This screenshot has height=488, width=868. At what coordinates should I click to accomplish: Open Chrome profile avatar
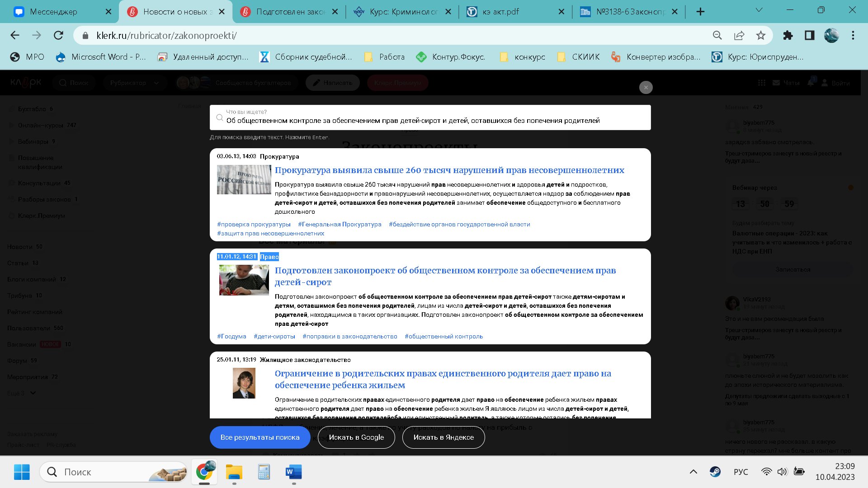[x=831, y=35]
